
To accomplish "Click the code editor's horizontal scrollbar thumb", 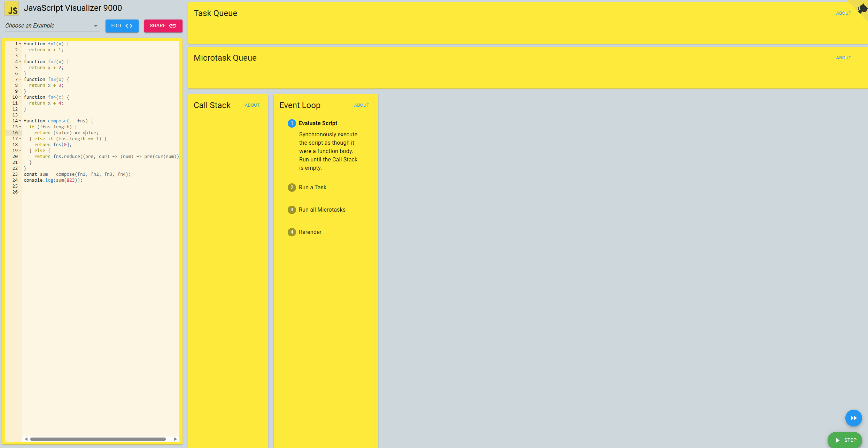I will tap(98, 439).
